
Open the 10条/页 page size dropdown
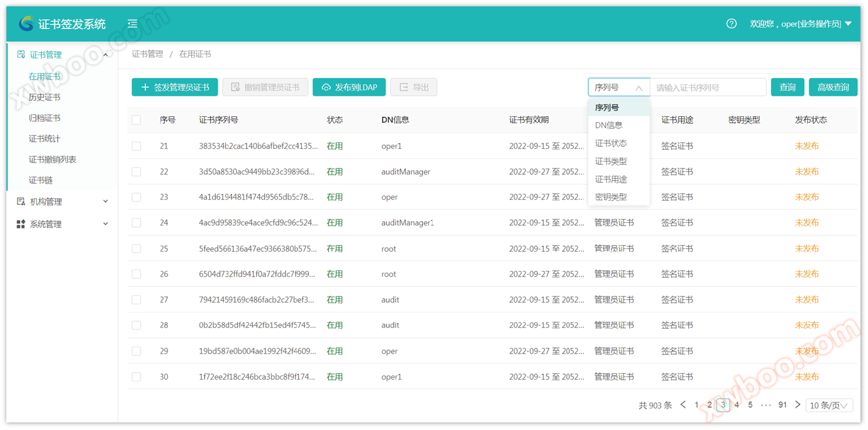829,406
